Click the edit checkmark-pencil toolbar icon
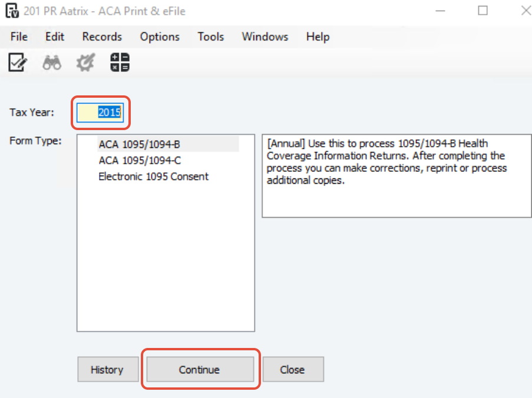Image resolution: width=532 pixels, height=398 pixels. point(17,62)
